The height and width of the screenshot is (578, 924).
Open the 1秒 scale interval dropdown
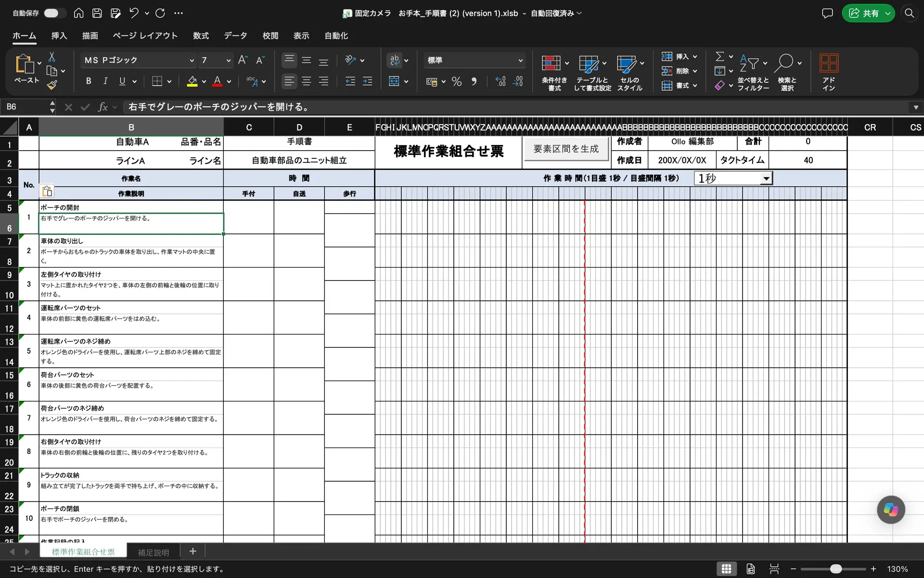[766, 179]
